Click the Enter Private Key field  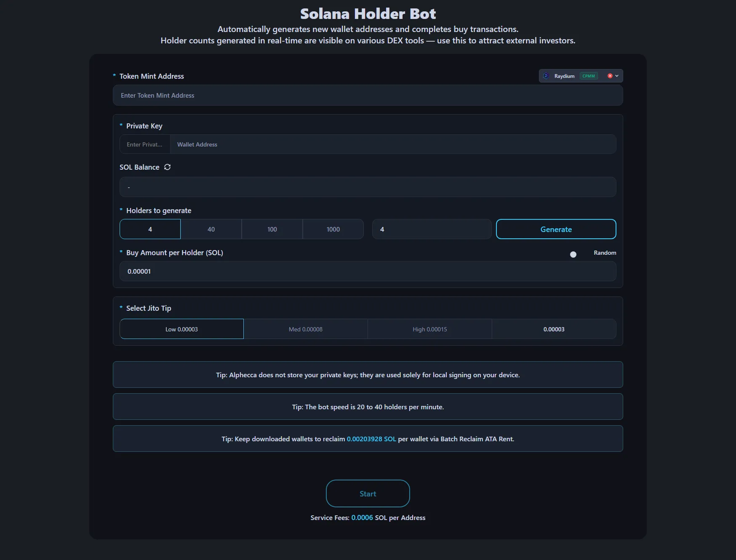[x=145, y=144]
